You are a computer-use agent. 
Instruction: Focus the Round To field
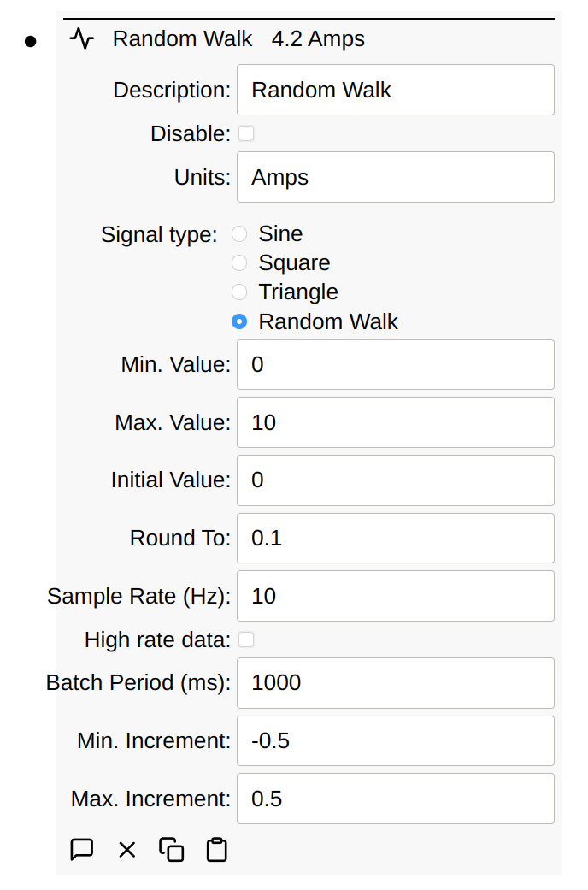[395, 539]
